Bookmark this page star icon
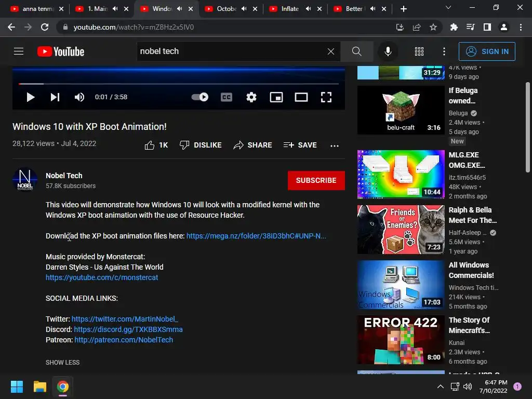The height and width of the screenshot is (399, 532). point(433,27)
